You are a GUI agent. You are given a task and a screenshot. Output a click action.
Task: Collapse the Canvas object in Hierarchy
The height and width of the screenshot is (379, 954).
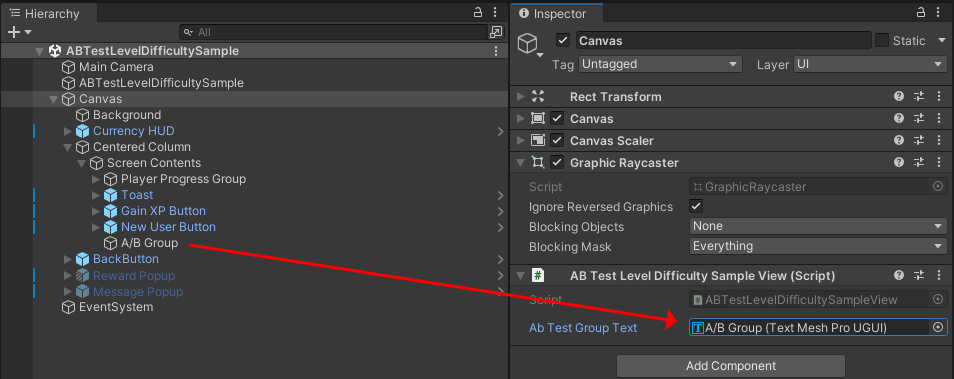pyautogui.click(x=54, y=99)
